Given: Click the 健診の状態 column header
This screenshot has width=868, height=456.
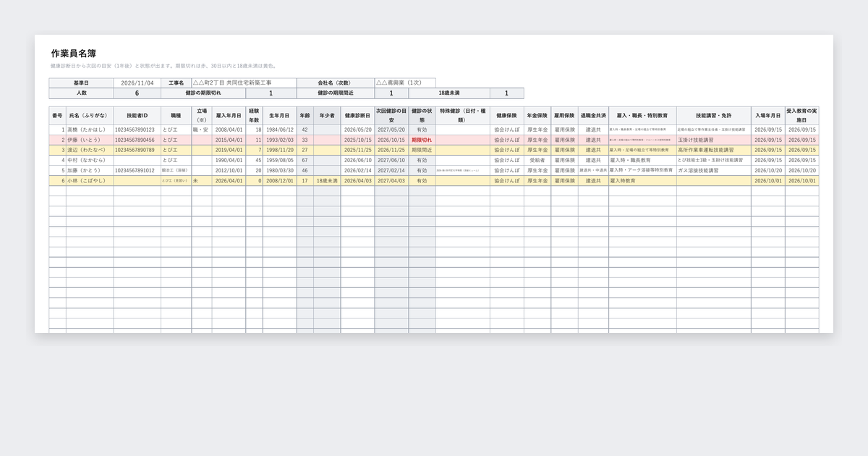Looking at the screenshot, I should (x=422, y=115).
